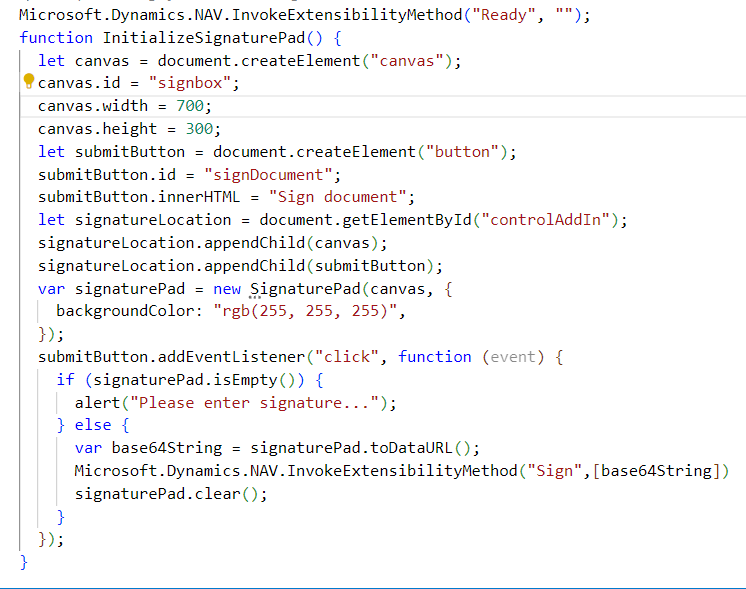The width and height of the screenshot is (746, 589).
Task: Click the number 300 in canvas.height
Action: pyautogui.click(x=199, y=129)
